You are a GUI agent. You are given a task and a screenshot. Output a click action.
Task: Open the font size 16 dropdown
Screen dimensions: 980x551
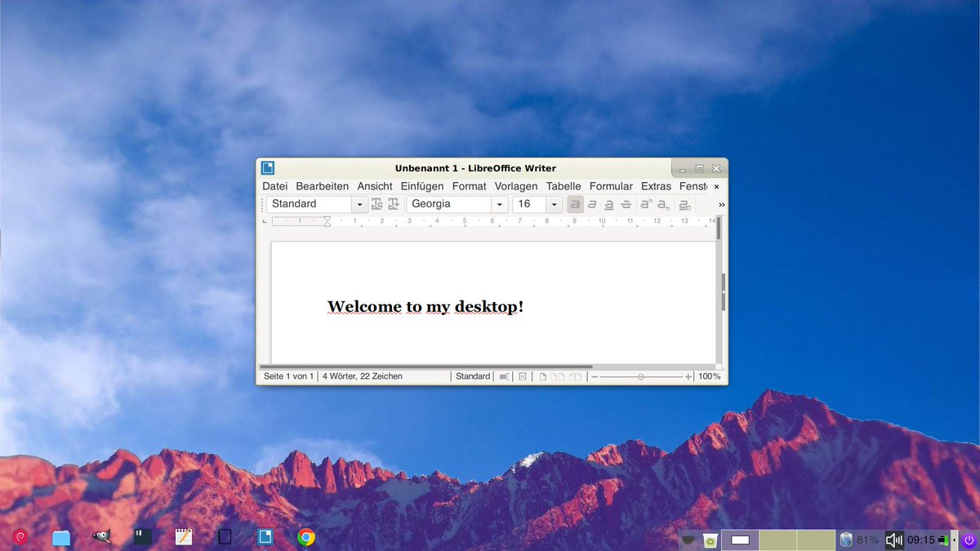click(554, 204)
